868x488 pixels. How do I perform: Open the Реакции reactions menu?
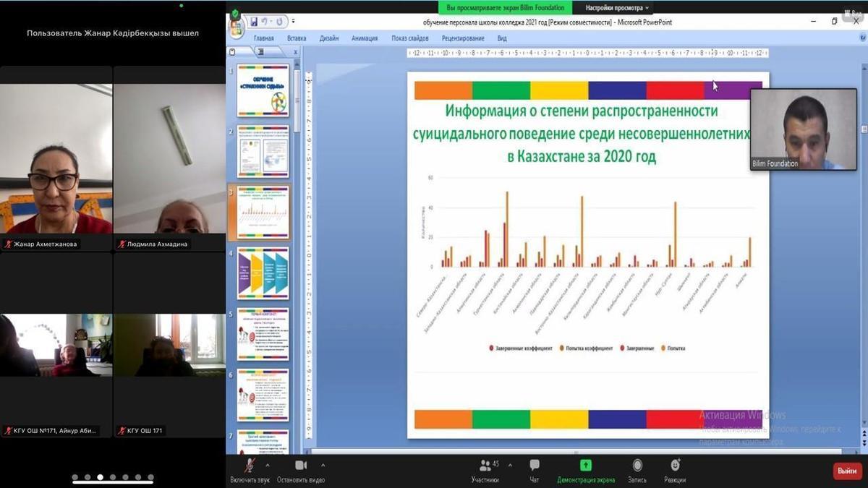click(x=675, y=466)
